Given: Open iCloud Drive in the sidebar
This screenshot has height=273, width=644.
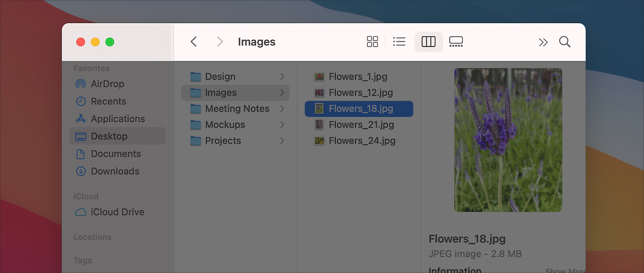Looking at the screenshot, I should pos(117,212).
